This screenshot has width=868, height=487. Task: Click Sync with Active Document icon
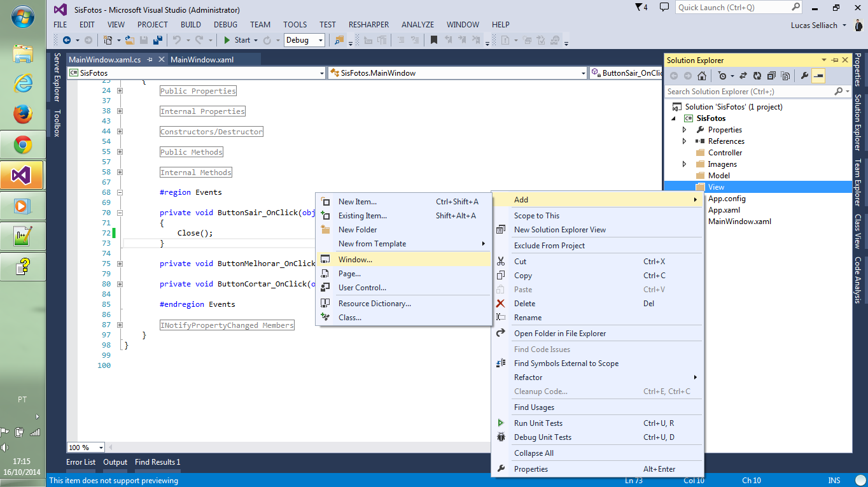pyautogui.click(x=743, y=76)
